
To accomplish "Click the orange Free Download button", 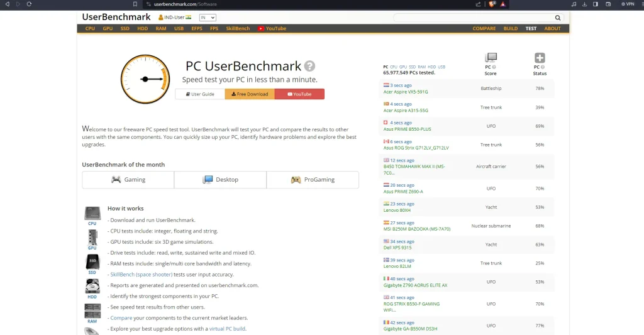I will (x=250, y=94).
